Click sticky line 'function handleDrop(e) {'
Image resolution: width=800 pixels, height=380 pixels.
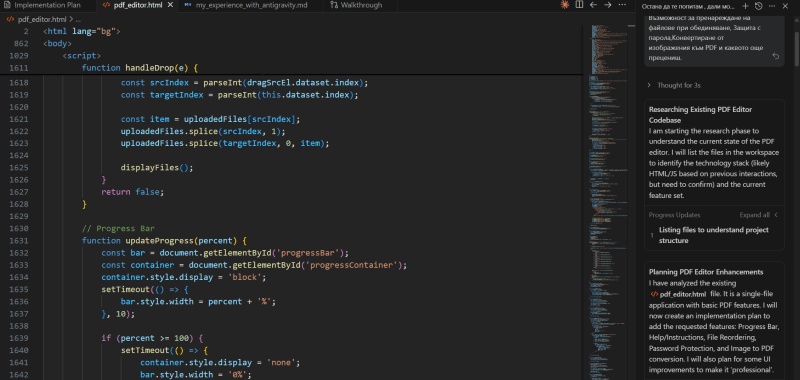(x=140, y=68)
